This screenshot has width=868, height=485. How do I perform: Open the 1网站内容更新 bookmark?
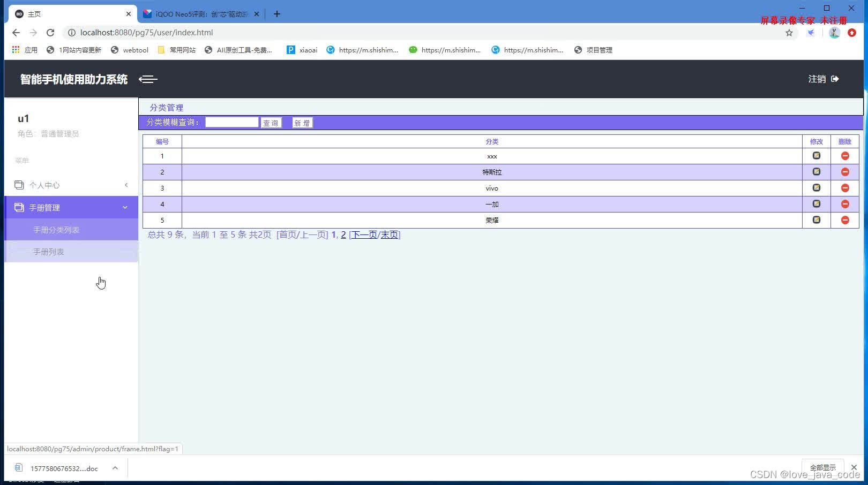pyautogui.click(x=74, y=50)
